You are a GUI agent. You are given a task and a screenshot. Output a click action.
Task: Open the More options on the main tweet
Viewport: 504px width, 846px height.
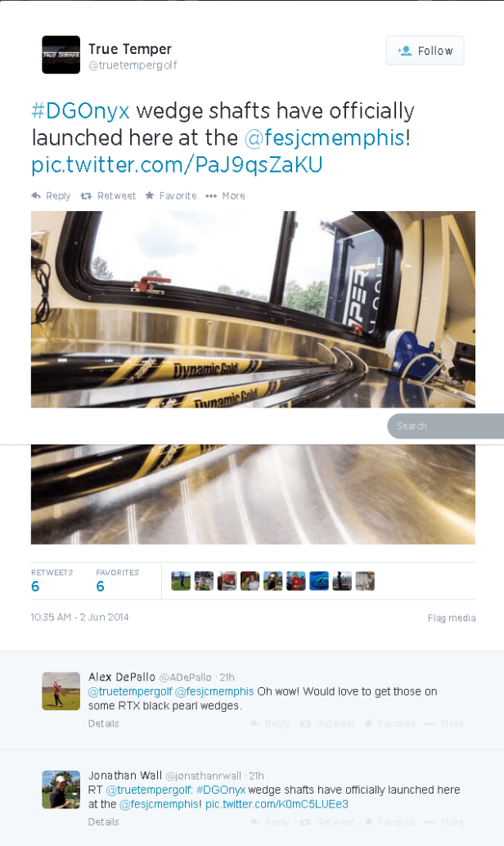[226, 196]
